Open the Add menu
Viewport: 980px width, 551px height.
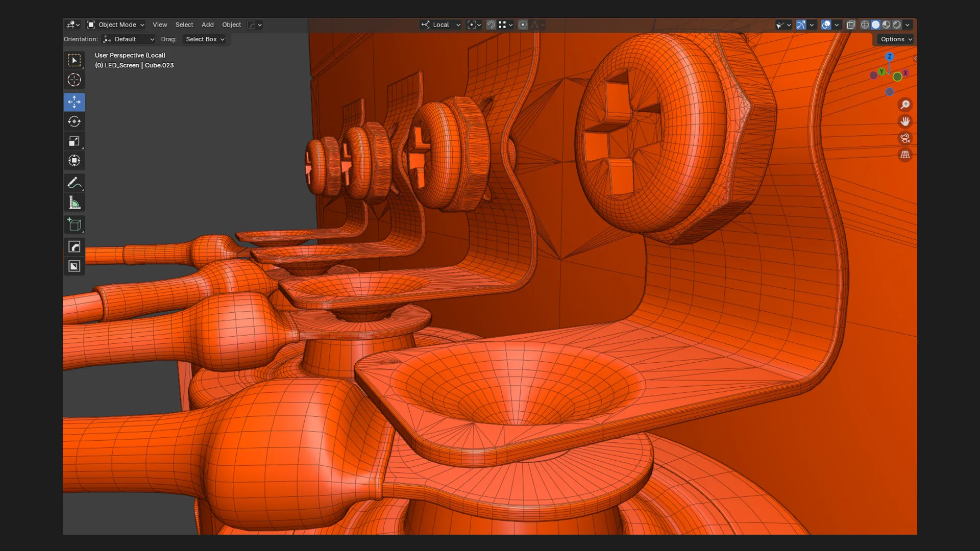coord(208,24)
